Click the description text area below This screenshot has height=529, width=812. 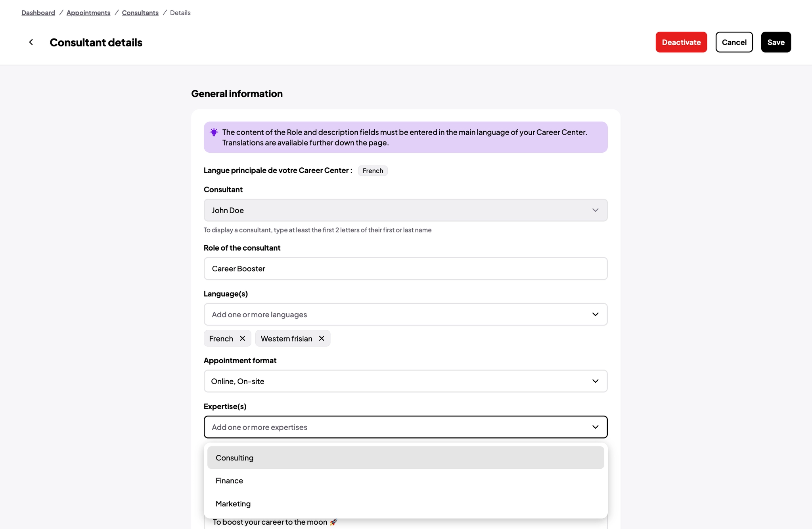(406, 523)
